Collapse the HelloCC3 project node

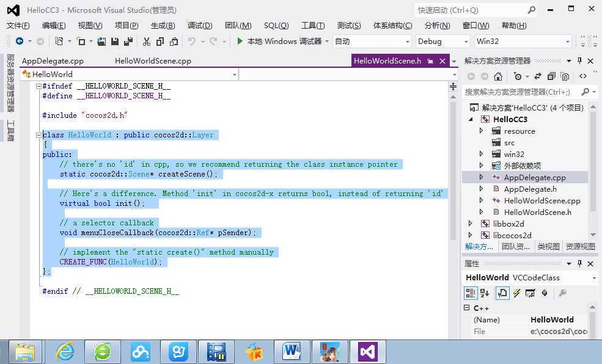tap(471, 119)
